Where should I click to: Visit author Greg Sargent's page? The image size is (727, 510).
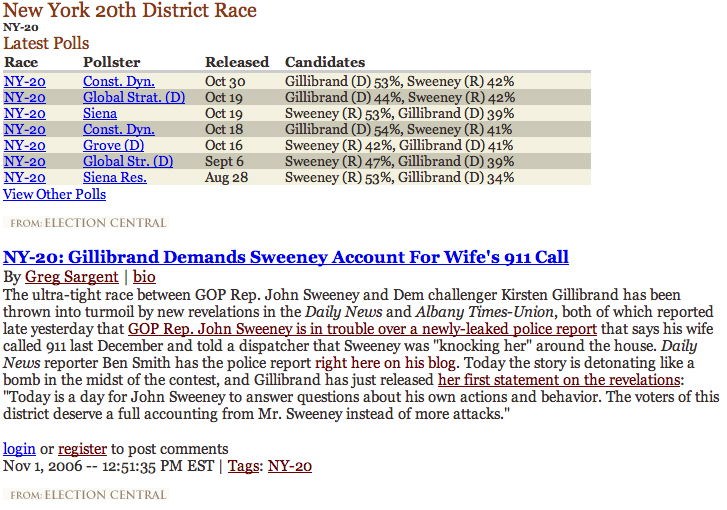(x=71, y=277)
